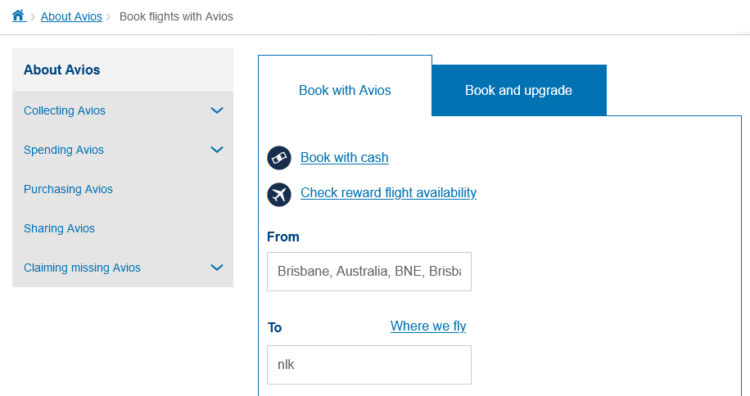
Task: Switch to the Book and upgrade tab
Action: click(x=519, y=90)
